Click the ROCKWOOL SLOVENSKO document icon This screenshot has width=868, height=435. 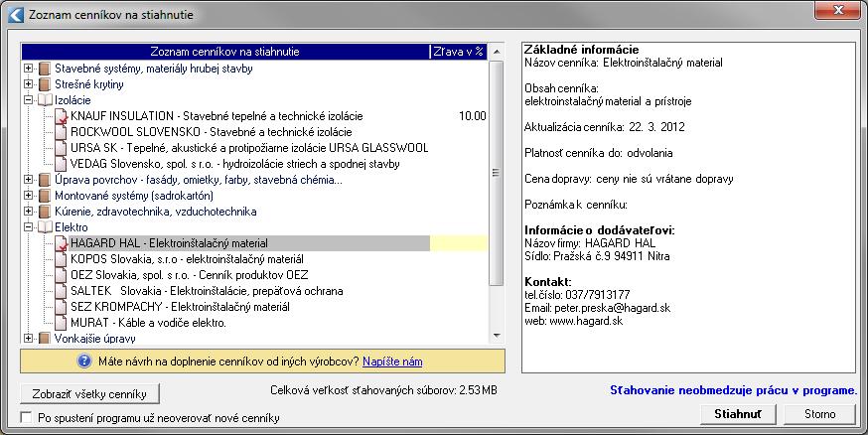[61, 132]
